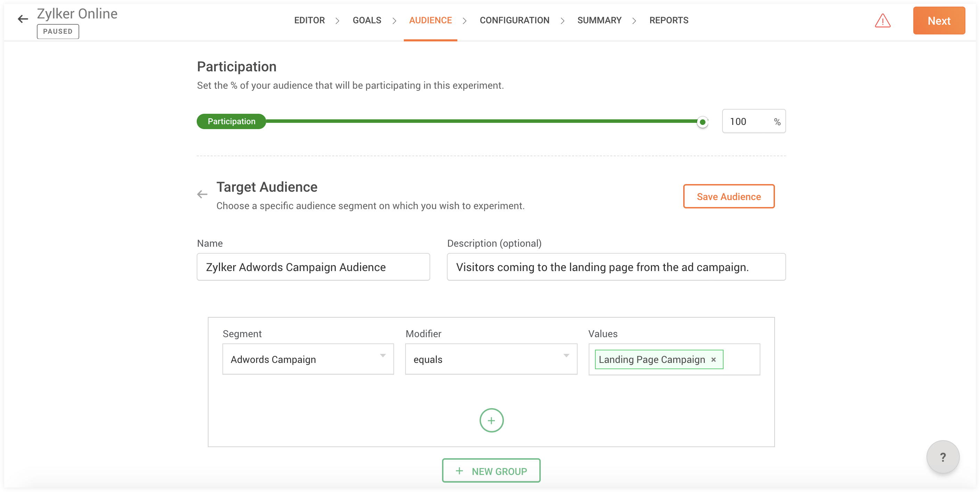Open the CONFIGURATION step
980x492 pixels.
(514, 20)
